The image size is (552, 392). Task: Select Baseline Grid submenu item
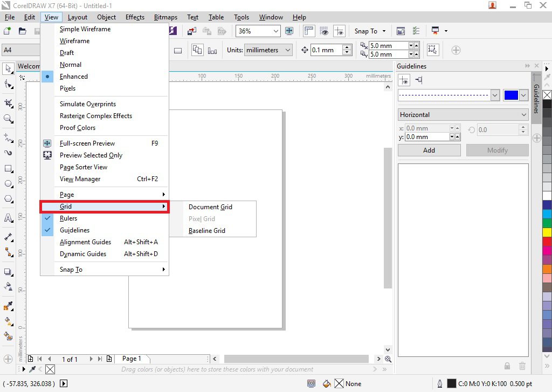[206, 231]
